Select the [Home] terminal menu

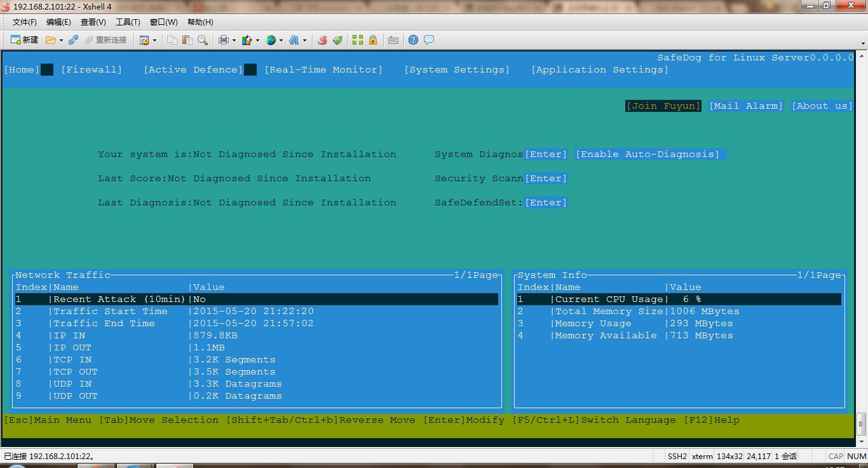pos(22,70)
